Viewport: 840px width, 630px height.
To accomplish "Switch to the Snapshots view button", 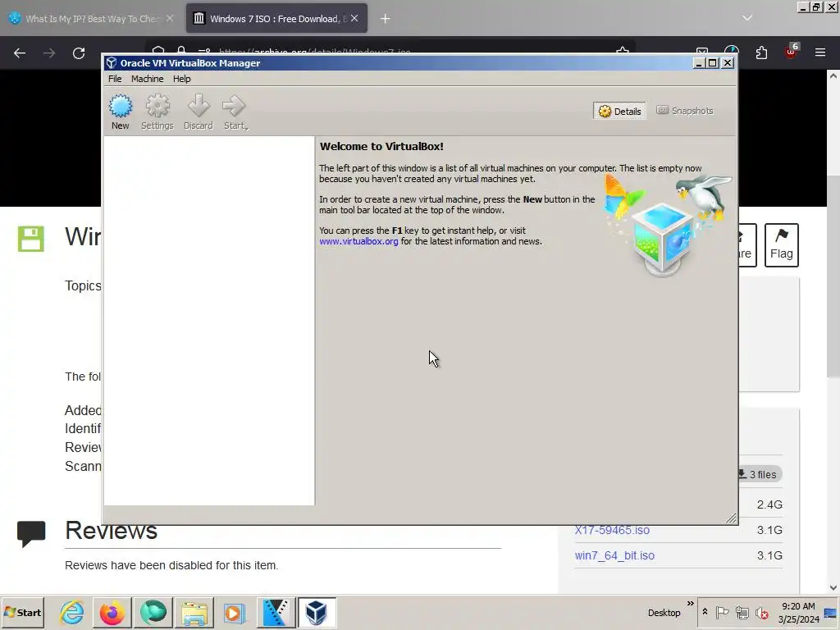I will pyautogui.click(x=685, y=111).
